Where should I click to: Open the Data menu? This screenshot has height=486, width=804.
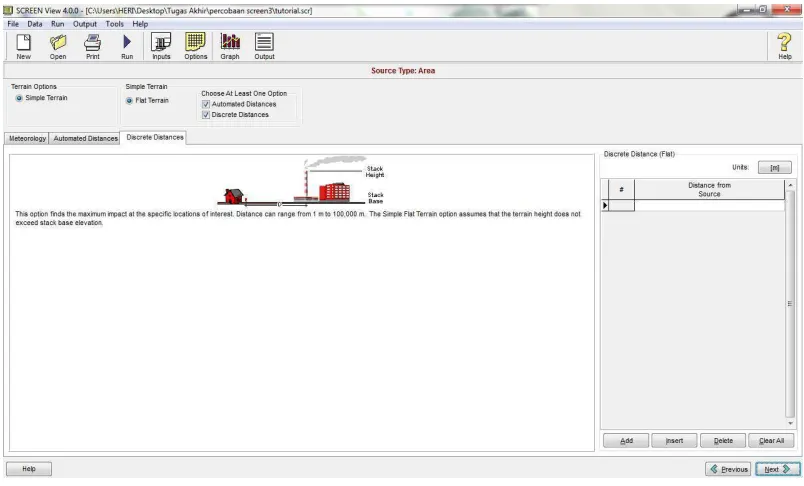point(35,24)
